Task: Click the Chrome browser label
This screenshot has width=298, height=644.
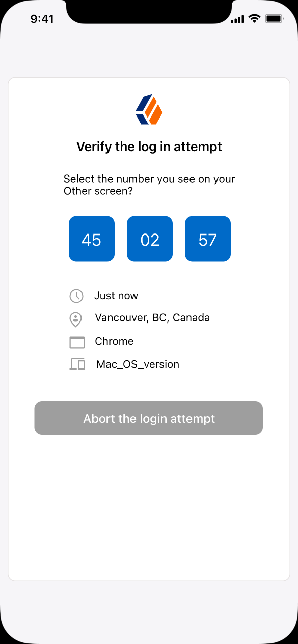Action: point(114,341)
